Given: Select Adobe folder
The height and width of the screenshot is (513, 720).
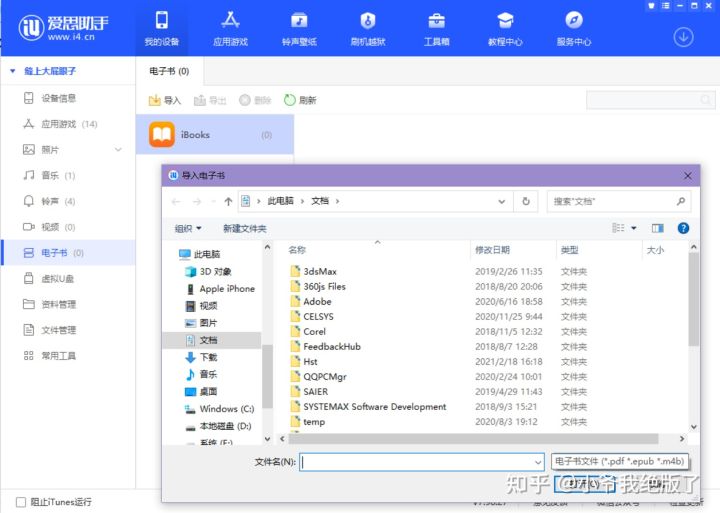Looking at the screenshot, I should click(311, 302).
